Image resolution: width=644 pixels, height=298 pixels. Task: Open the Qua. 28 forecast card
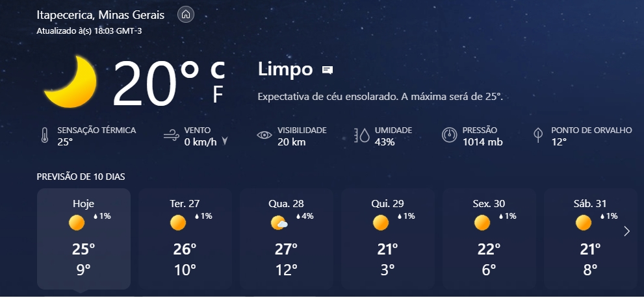pyautogui.click(x=287, y=239)
